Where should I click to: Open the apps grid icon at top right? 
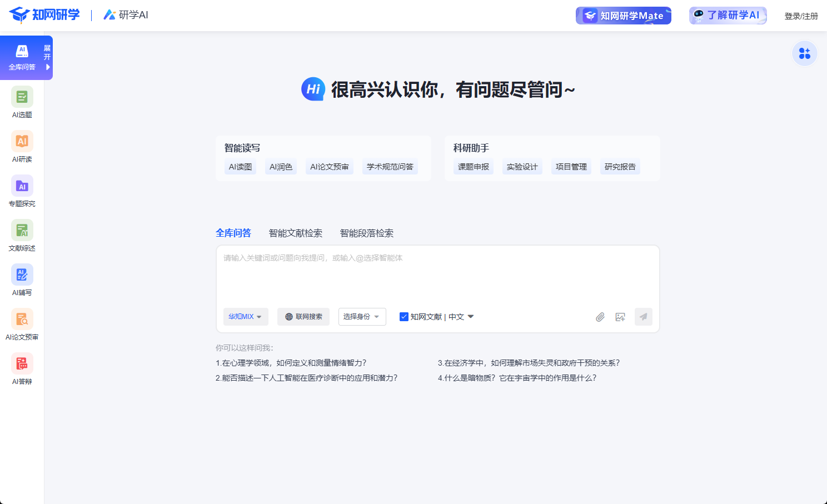tap(805, 53)
